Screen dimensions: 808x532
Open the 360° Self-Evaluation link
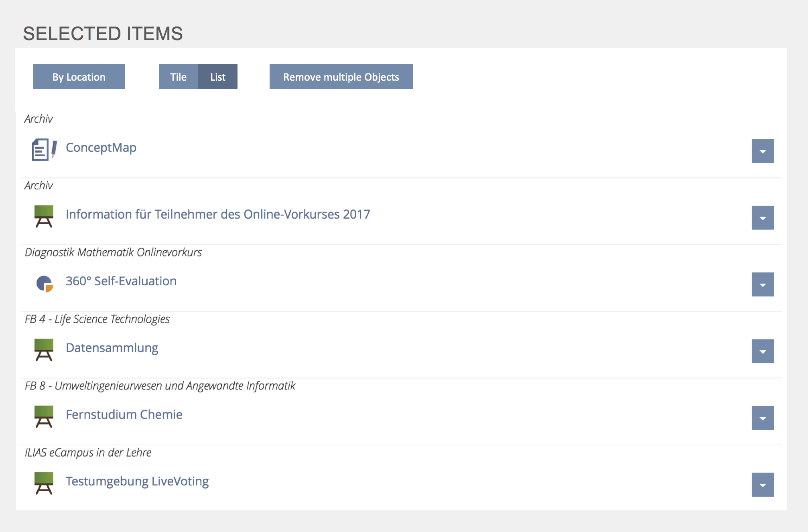pyautogui.click(x=121, y=281)
